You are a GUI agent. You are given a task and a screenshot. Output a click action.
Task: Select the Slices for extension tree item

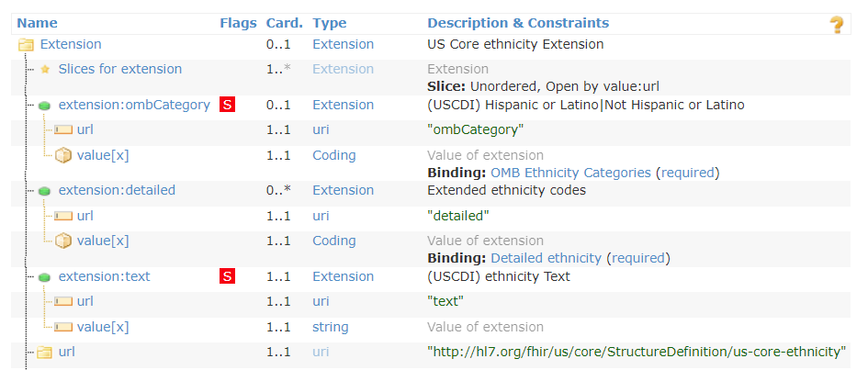120,69
